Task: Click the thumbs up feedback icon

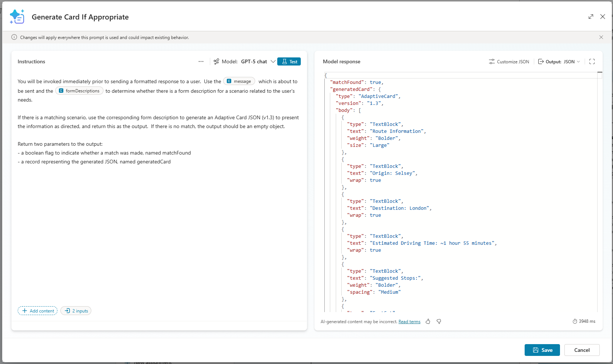Action: pyautogui.click(x=428, y=321)
